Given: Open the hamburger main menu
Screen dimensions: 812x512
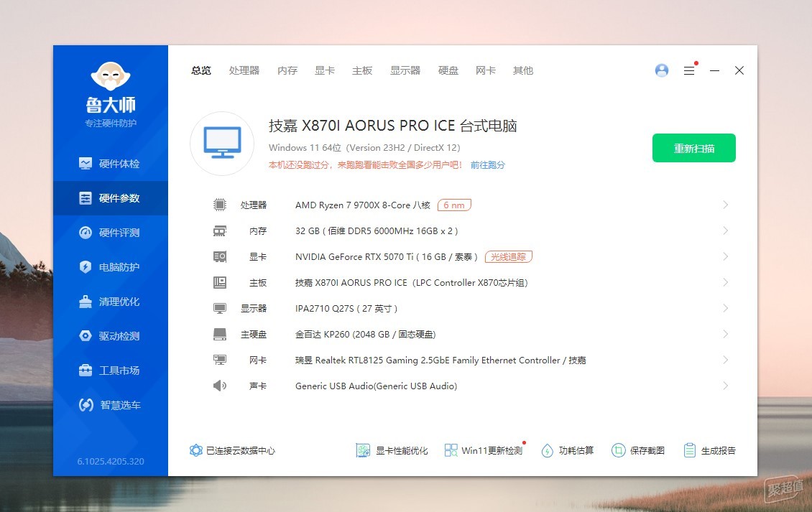Looking at the screenshot, I should pos(688,70).
